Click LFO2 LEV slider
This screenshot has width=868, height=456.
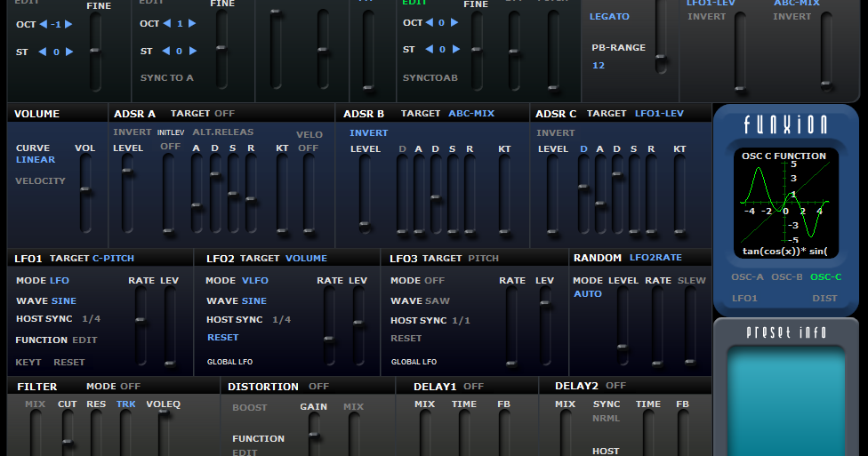coord(358,326)
